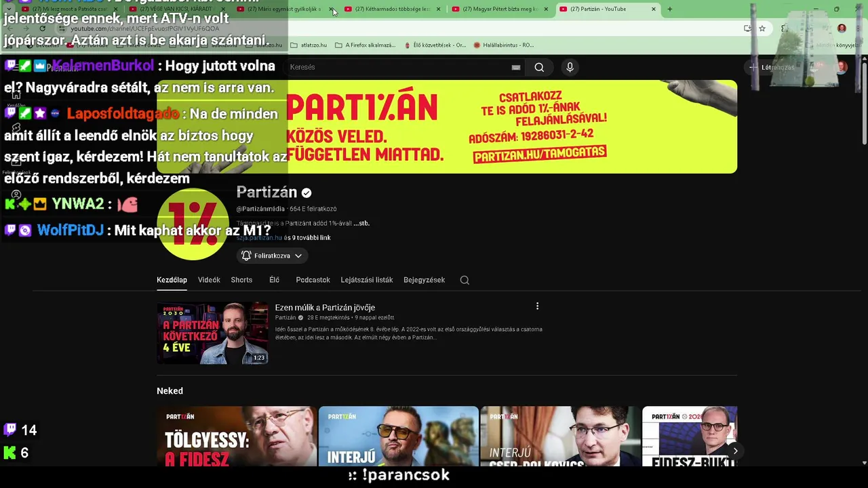This screenshot has width=868, height=488.
Task: Click the Létrehozás create button
Action: click(772, 67)
